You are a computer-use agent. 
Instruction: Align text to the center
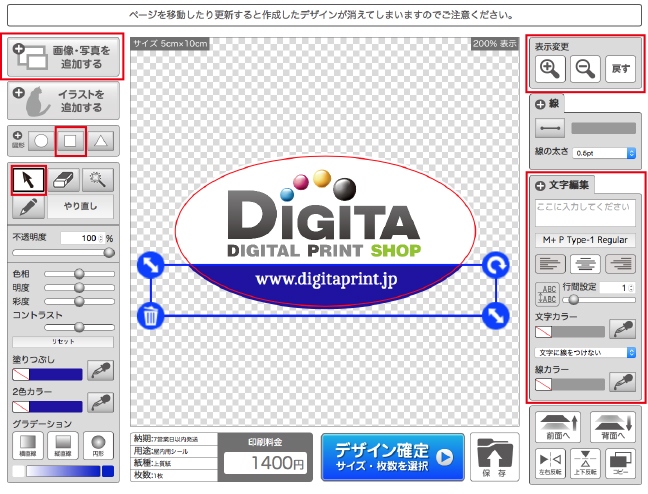point(585,263)
